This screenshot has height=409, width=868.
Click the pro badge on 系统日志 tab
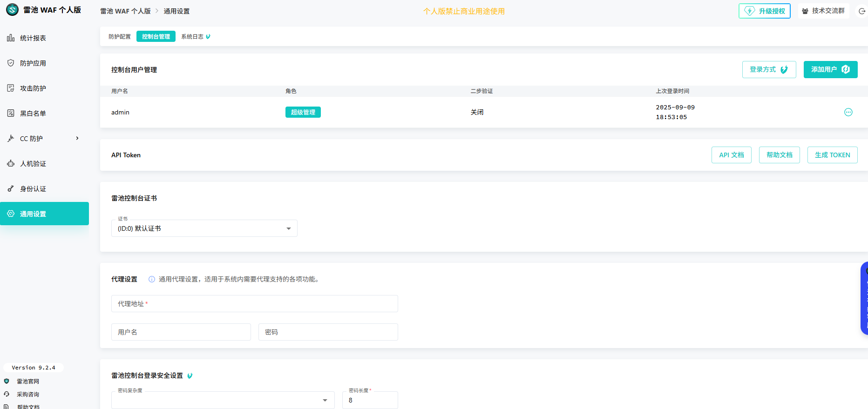(208, 36)
